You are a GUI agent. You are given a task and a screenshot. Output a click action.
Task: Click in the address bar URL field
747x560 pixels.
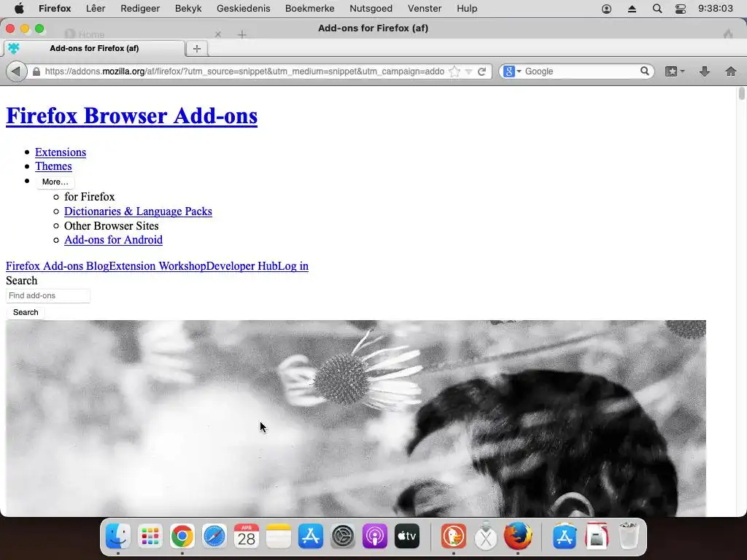244,71
